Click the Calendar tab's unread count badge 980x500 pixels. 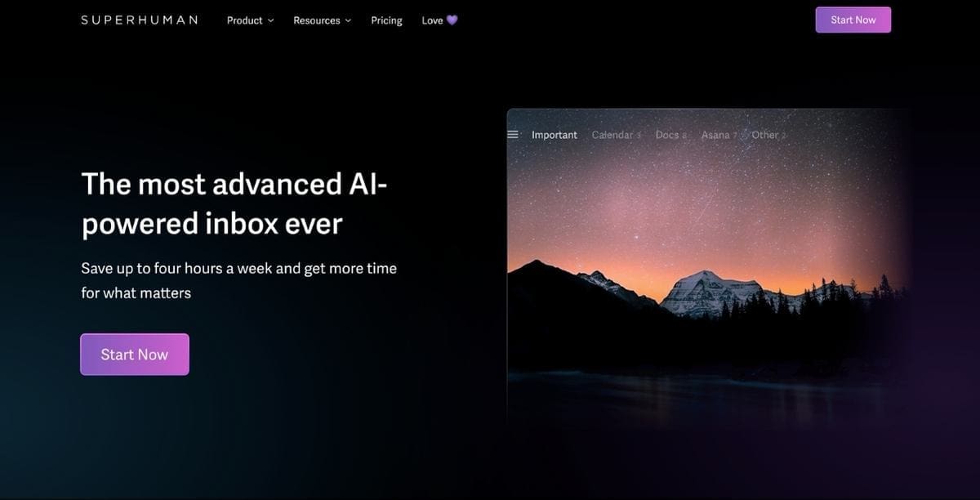639,136
